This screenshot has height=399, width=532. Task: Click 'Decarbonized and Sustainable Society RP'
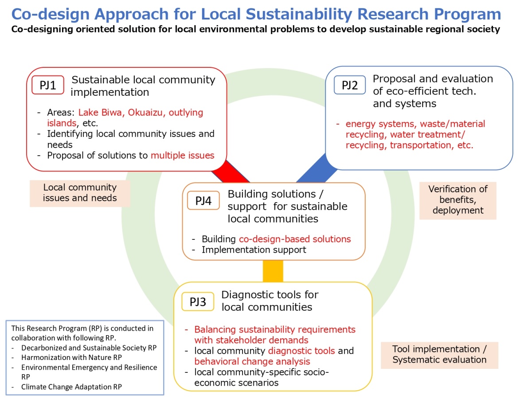pos(89,348)
